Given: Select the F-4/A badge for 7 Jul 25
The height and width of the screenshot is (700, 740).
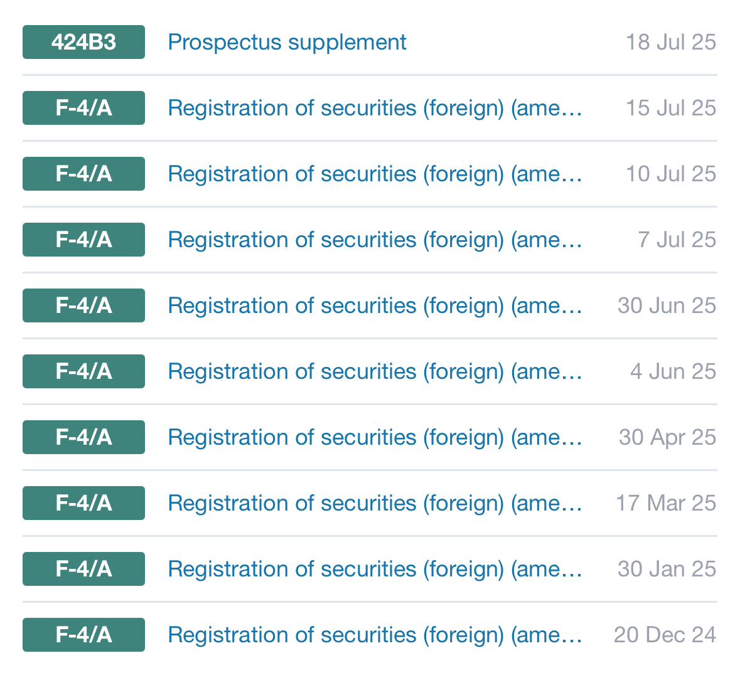Looking at the screenshot, I should point(83,240).
